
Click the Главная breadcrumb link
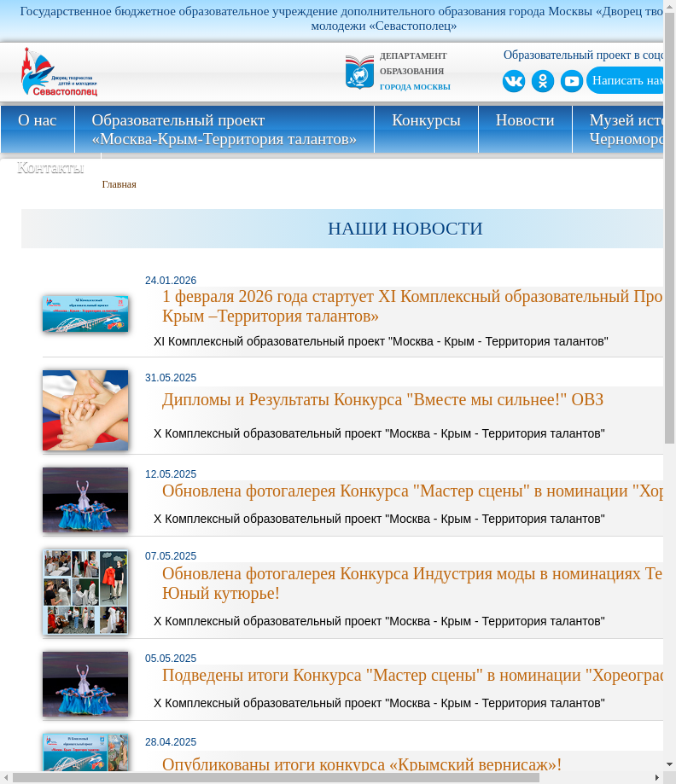[x=119, y=184]
